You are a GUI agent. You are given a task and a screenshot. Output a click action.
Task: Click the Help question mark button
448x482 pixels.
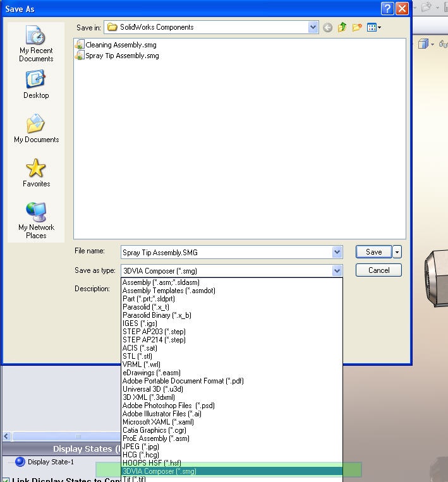click(387, 9)
